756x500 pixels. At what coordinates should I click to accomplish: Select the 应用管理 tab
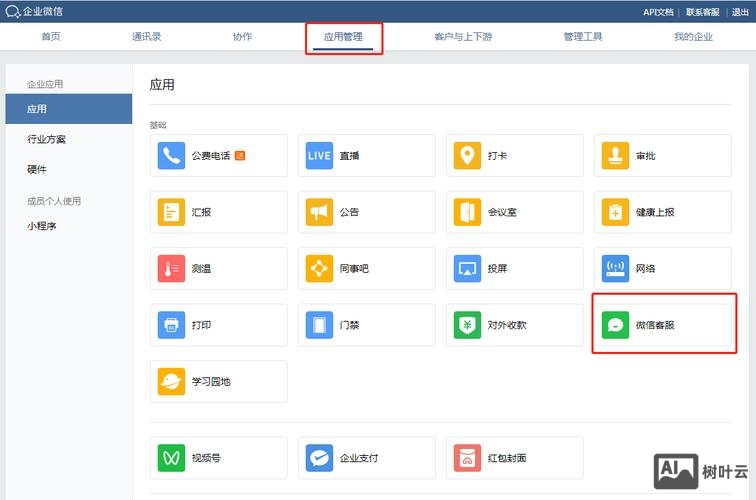point(343,37)
